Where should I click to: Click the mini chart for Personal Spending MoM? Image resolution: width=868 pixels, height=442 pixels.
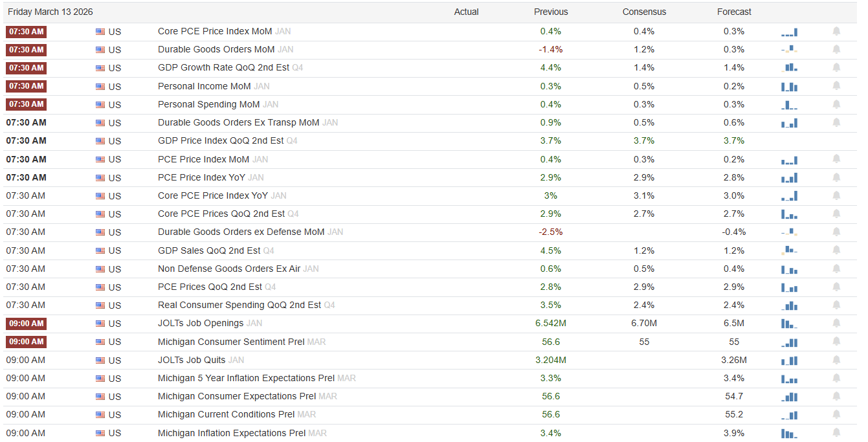[x=790, y=104]
